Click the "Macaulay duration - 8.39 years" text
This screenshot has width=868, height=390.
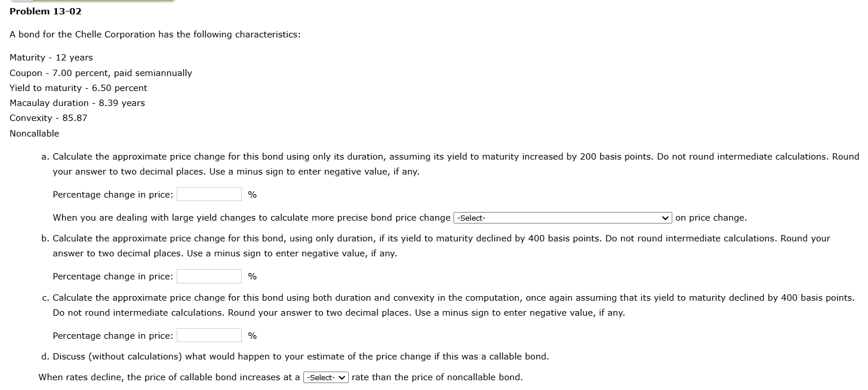tap(77, 103)
